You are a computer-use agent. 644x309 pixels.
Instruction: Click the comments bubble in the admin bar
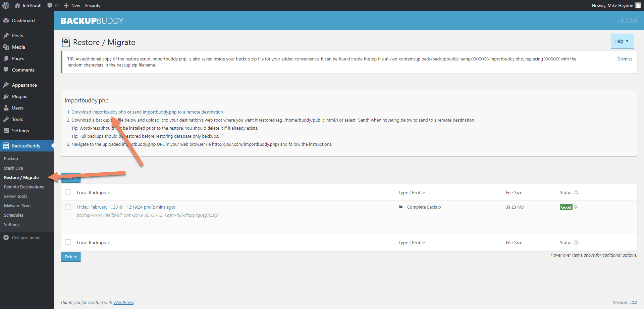[x=50, y=5]
